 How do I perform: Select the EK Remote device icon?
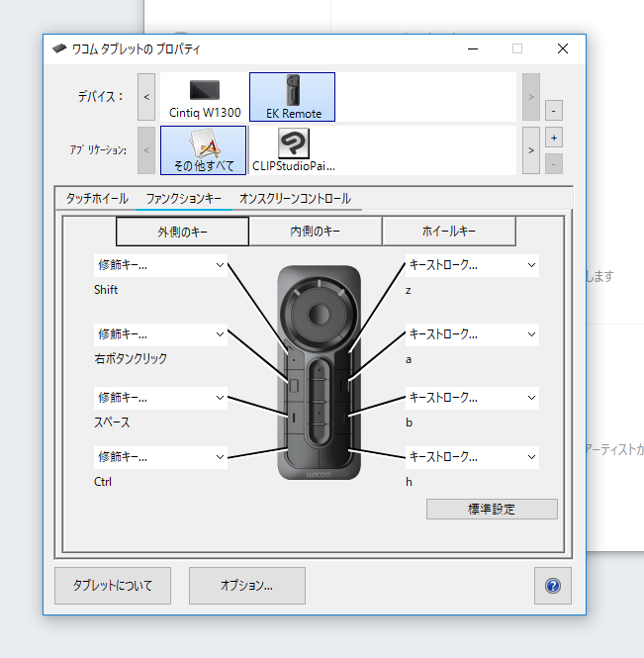pyautogui.click(x=293, y=97)
